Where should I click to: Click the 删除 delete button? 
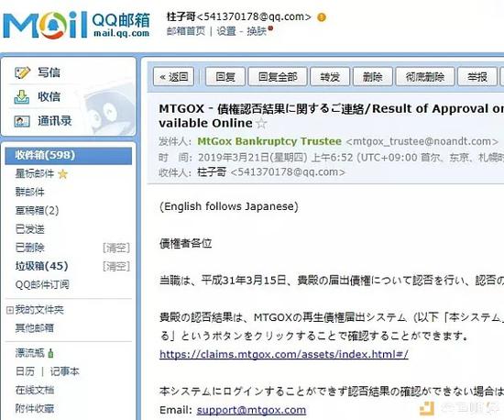[373, 76]
